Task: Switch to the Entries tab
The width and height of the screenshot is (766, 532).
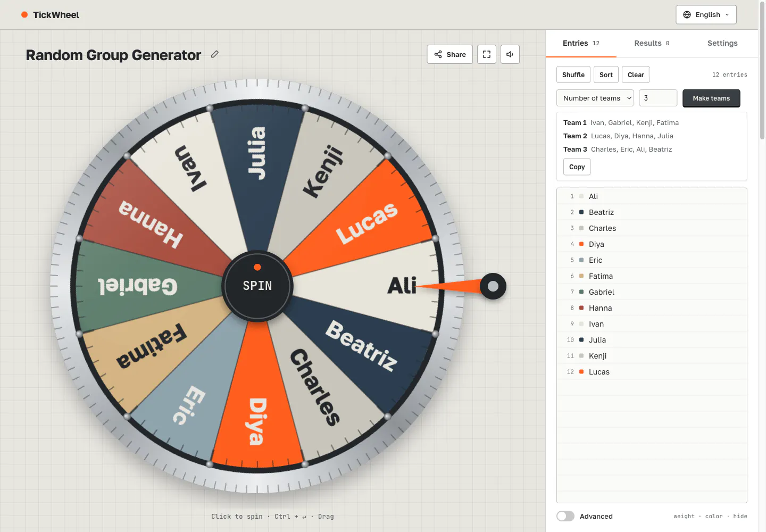Action: [x=581, y=43]
